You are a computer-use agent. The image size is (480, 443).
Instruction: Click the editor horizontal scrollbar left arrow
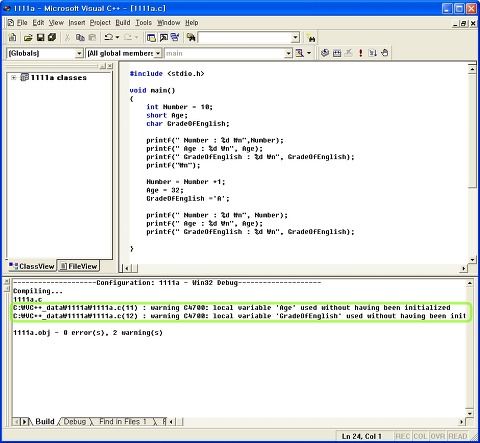click(x=126, y=268)
